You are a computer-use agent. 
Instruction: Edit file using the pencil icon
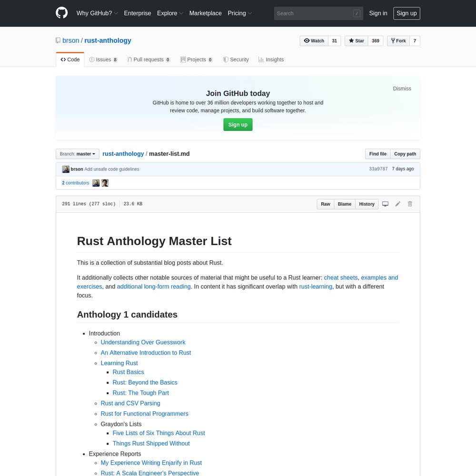[x=397, y=204]
